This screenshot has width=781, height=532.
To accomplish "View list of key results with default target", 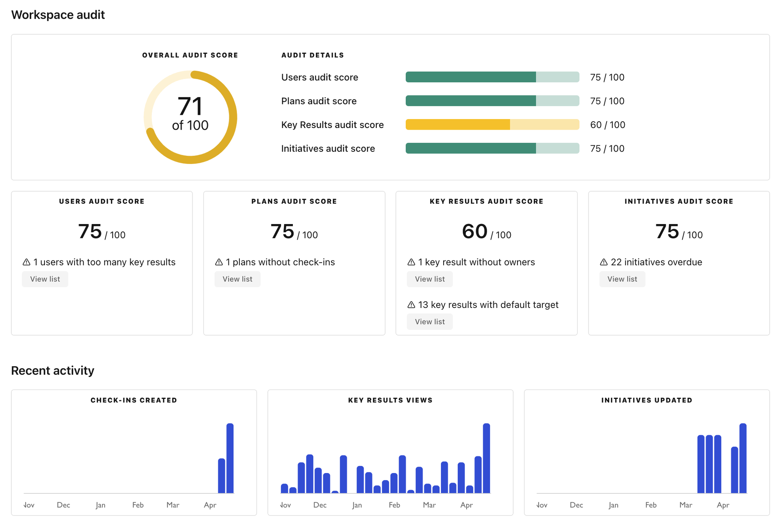I will tap(430, 322).
